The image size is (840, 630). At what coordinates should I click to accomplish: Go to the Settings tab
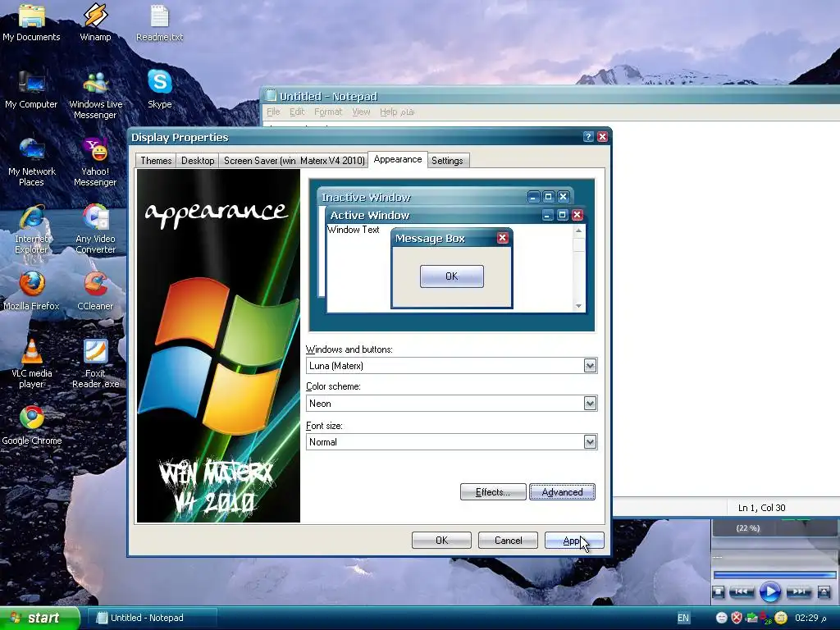tap(447, 160)
